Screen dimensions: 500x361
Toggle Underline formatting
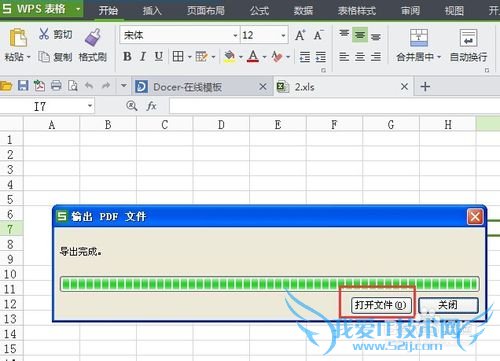click(x=159, y=56)
